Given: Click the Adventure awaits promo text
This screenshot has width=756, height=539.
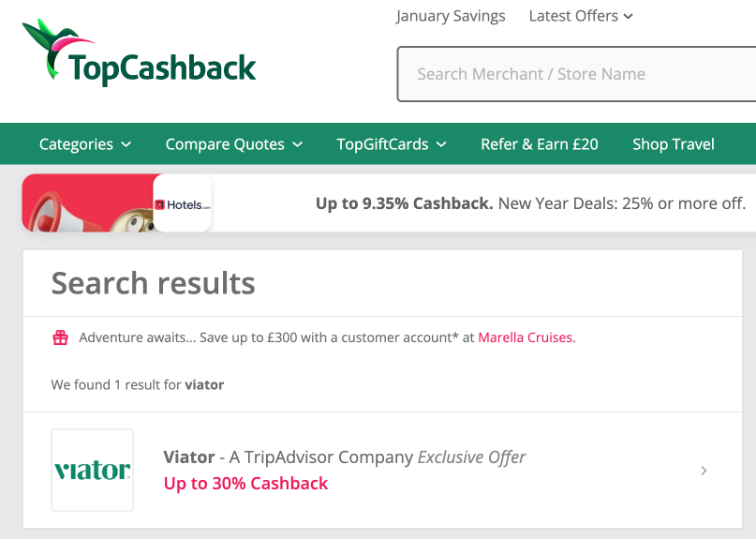Looking at the screenshot, I should [x=276, y=337].
